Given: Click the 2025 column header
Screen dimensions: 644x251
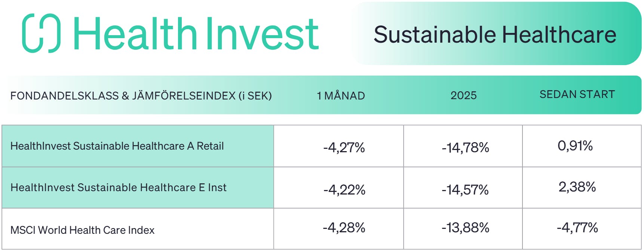Looking at the screenshot, I should click(463, 95).
